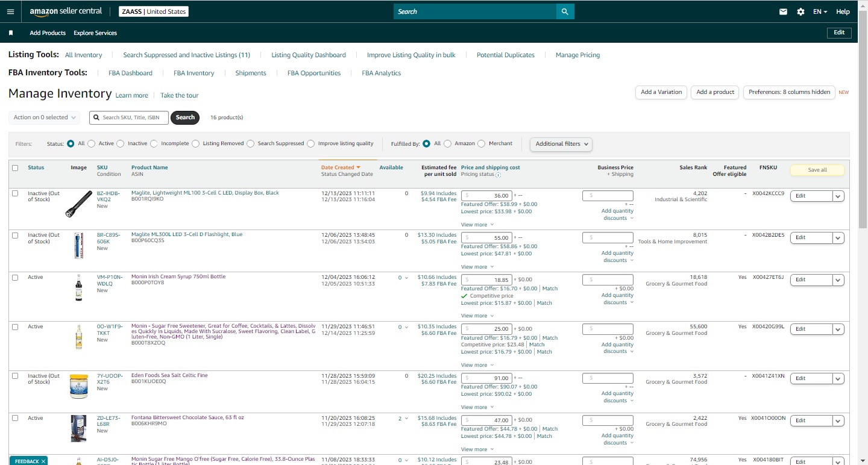Open Preferences: 8 columns hidden
This screenshot has width=868, height=465.
(789, 92)
